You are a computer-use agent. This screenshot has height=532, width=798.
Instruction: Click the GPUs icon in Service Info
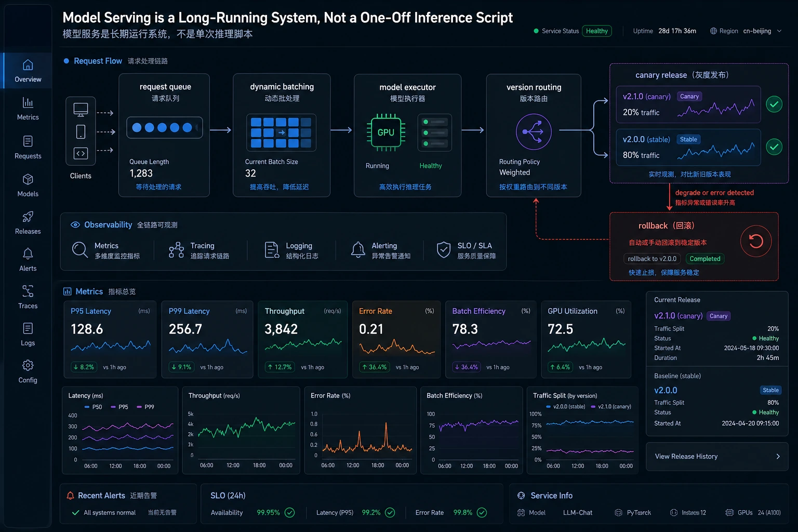729,513
